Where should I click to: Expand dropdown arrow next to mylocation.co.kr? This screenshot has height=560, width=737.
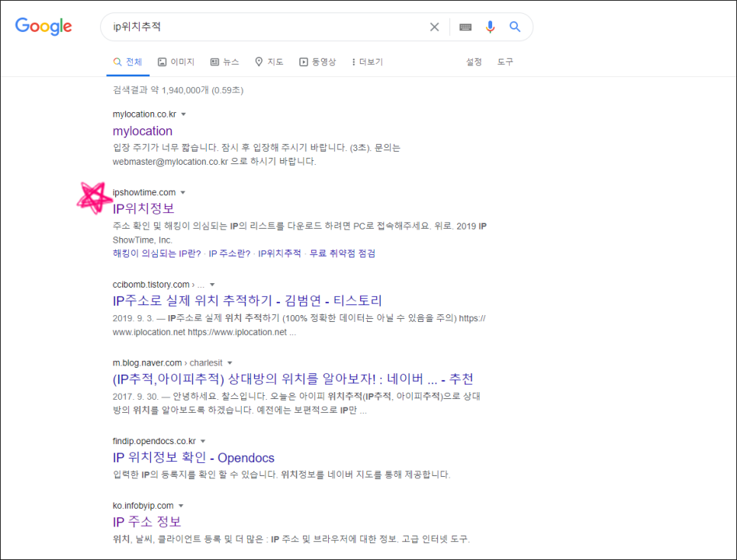184,114
